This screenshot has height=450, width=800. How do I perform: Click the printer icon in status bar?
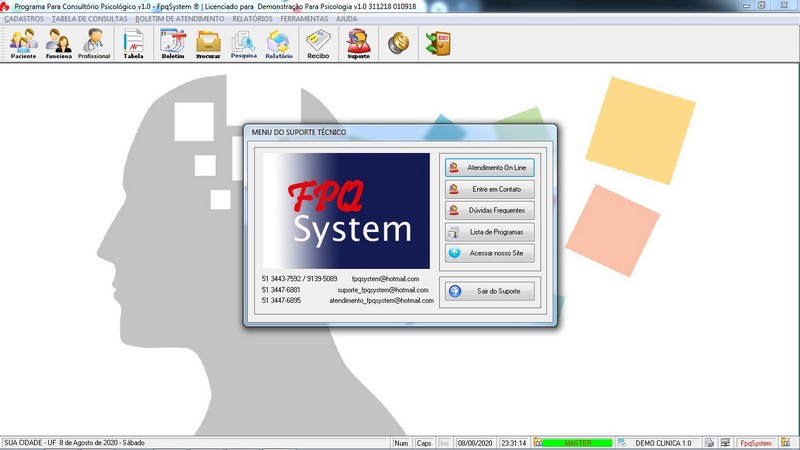click(710, 443)
